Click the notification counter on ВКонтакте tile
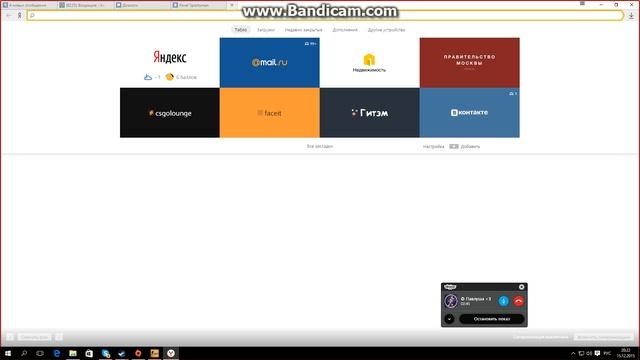Screen dimensions: 640x360 coord(513,93)
